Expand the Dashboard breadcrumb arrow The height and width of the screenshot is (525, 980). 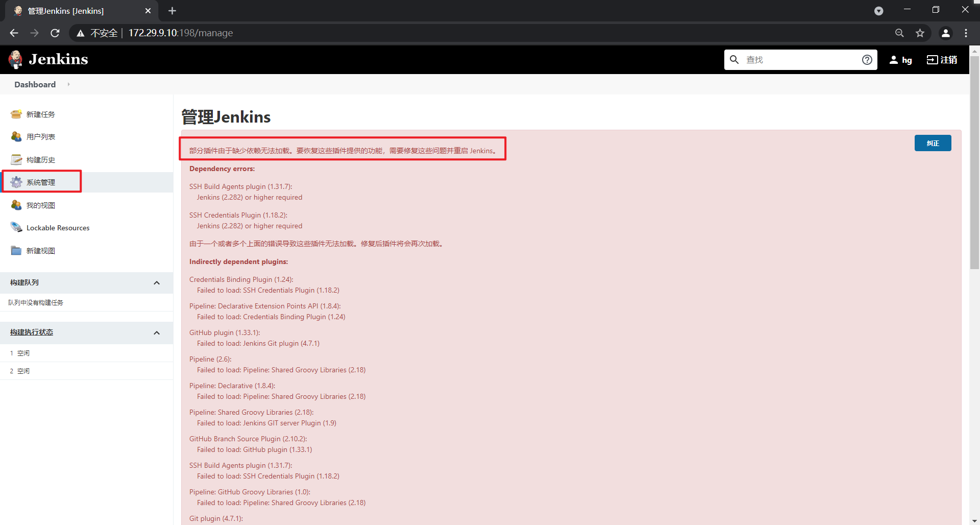[68, 84]
